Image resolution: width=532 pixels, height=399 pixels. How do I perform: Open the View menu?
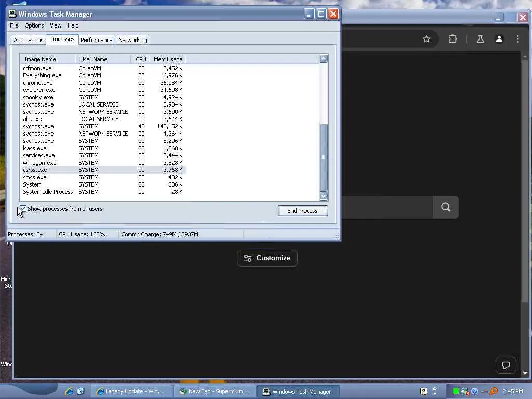[56, 25]
